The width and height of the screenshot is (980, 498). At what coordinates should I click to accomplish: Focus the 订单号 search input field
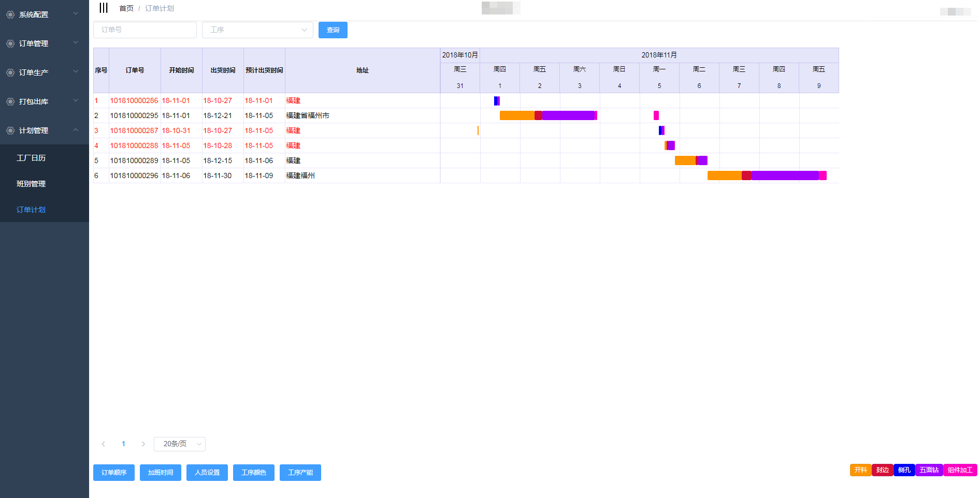click(145, 30)
